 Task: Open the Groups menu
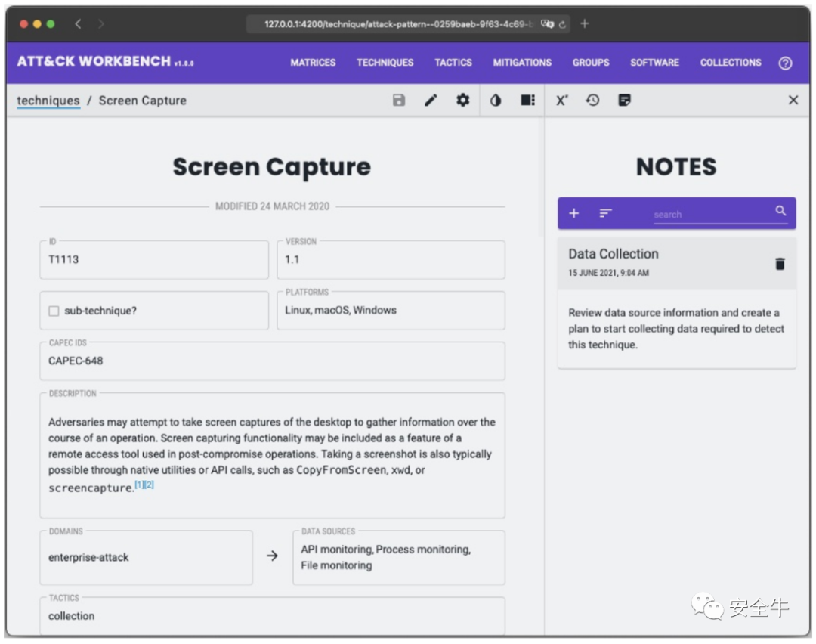coord(591,63)
